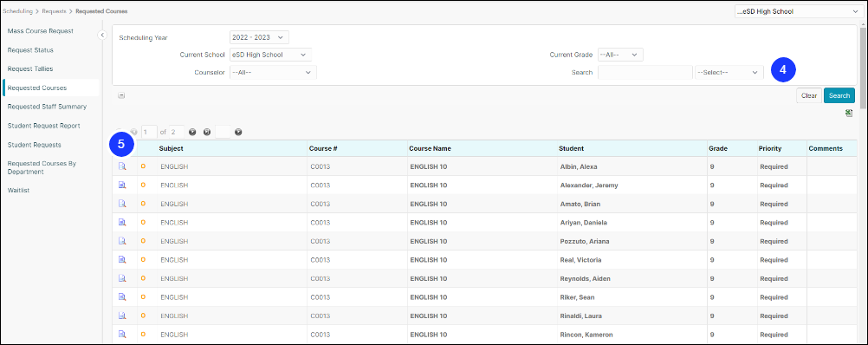Click orange status icon in Amato, Brian row
868x345 pixels.
pyautogui.click(x=144, y=204)
